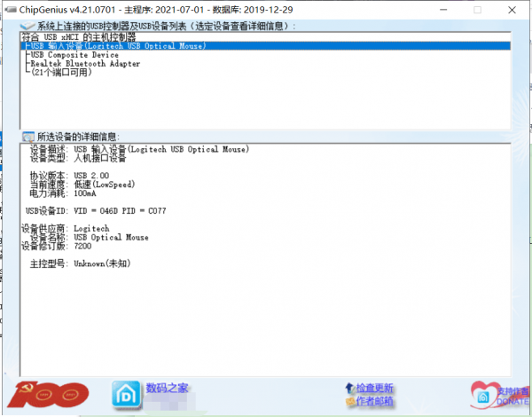Click the 设备修订版 7200 line
532x417 pixels.
57,246
